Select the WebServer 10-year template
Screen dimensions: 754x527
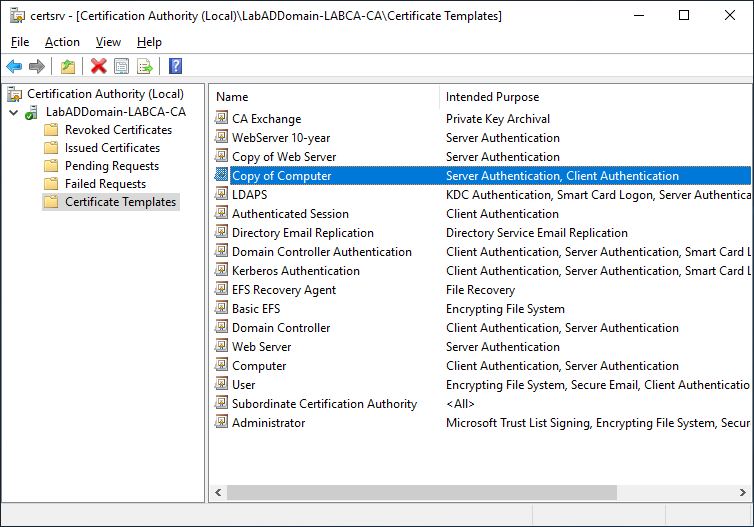point(281,138)
